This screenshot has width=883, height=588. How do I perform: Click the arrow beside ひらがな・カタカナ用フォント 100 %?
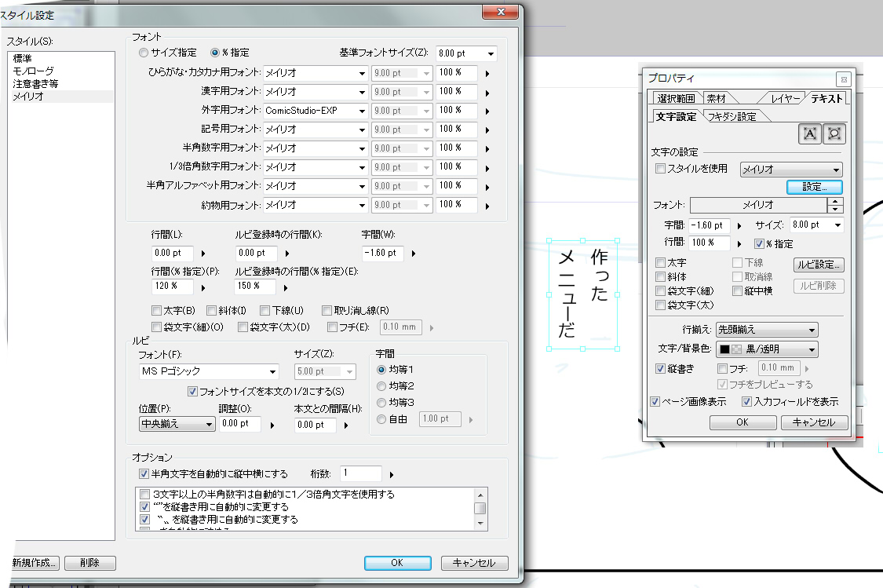tap(487, 73)
